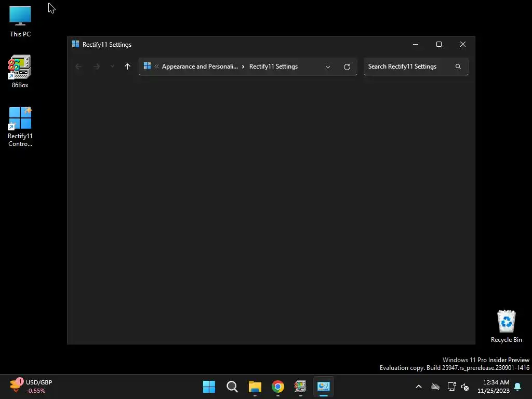The width and height of the screenshot is (532, 399).
Task: Go forward using the Forward arrow
Action: tap(97, 66)
